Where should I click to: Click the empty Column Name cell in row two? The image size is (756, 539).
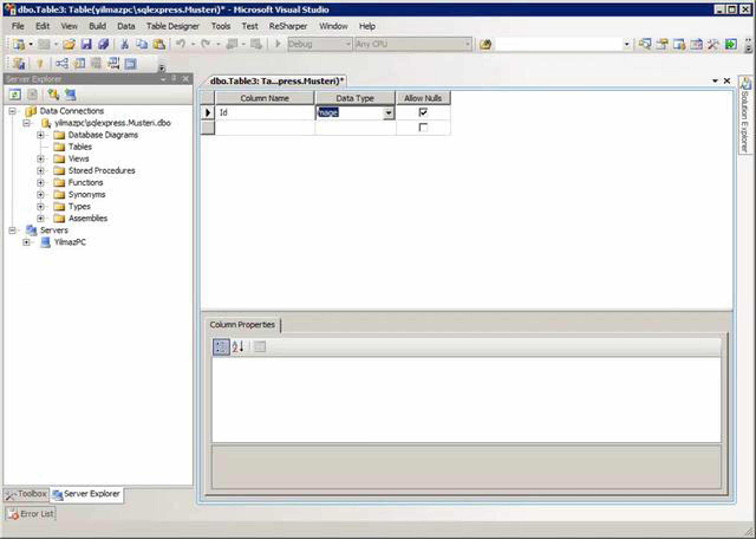pos(265,128)
